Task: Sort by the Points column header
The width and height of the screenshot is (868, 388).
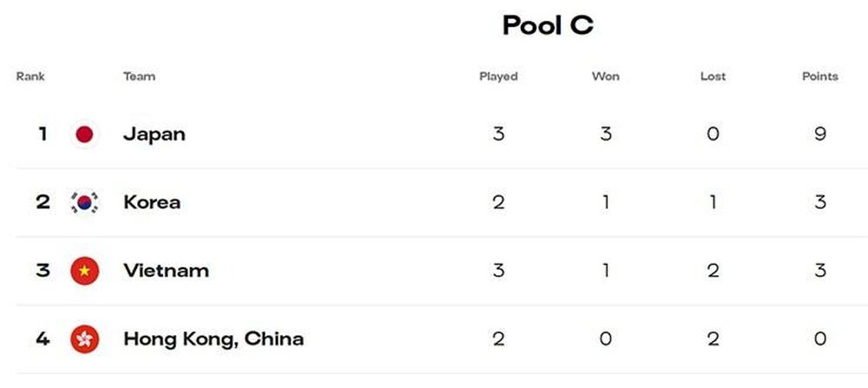Action: point(820,76)
